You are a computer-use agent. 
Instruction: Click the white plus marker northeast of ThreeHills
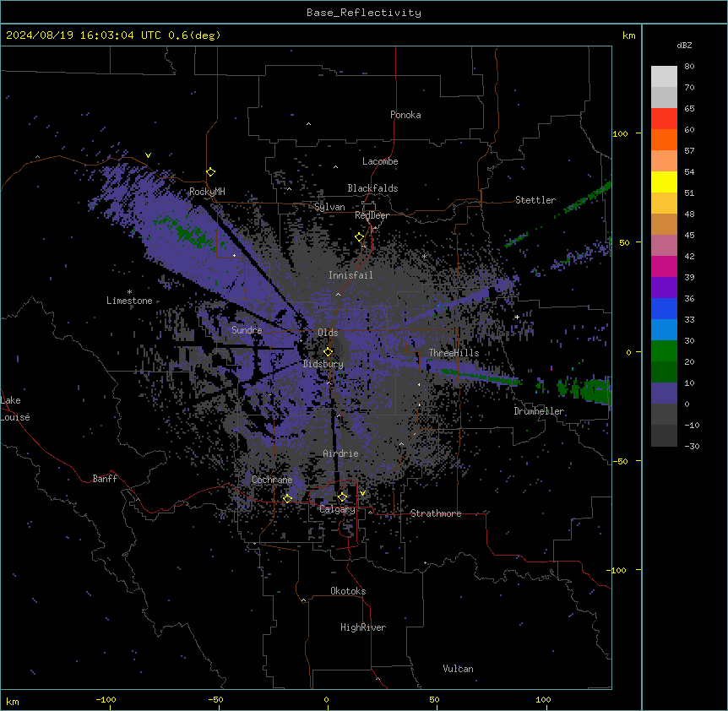point(517,318)
